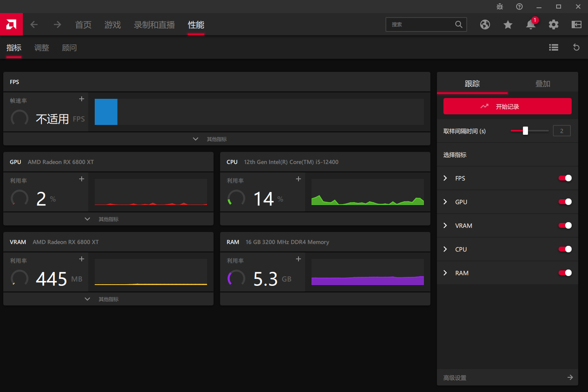Image resolution: width=588 pixels, height=392 pixels.
Task: Go forward with the right arrow
Action: point(57,24)
